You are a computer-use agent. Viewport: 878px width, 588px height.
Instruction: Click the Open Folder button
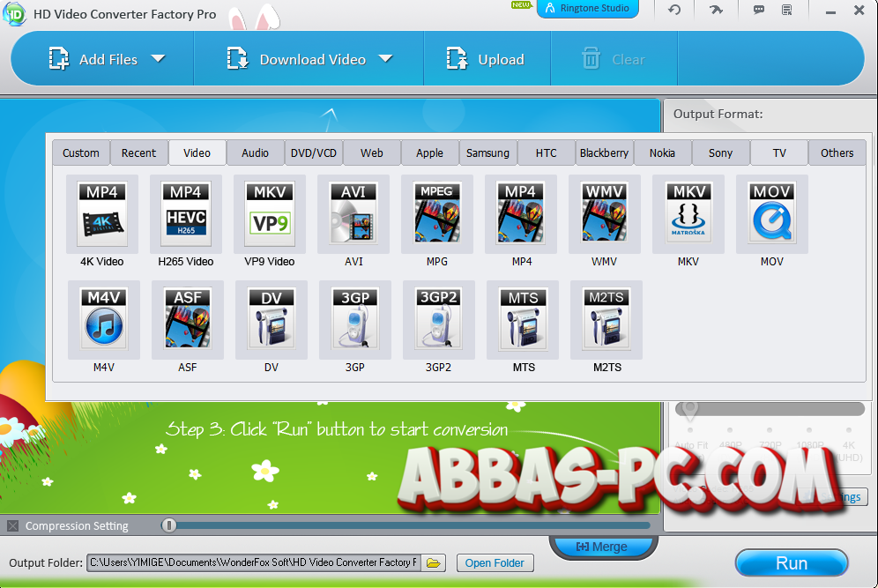(495, 562)
